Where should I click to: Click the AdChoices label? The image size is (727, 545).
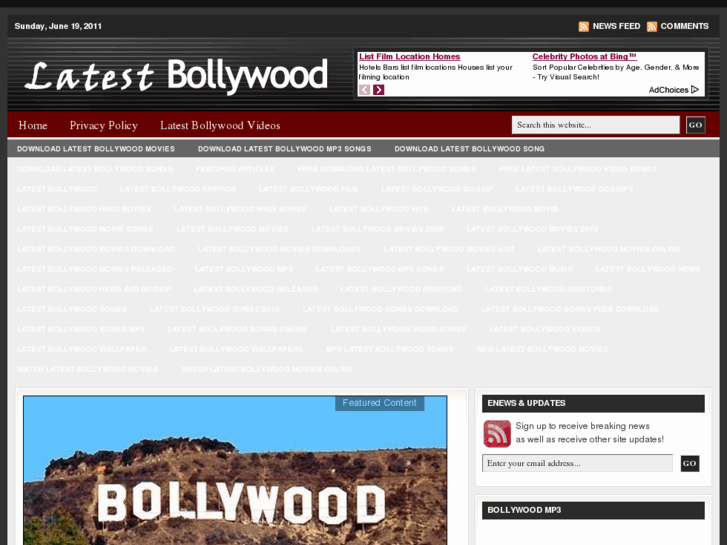click(669, 90)
